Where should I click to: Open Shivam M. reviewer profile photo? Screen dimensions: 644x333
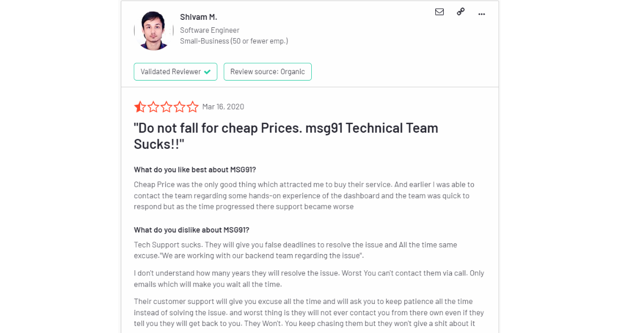(154, 31)
